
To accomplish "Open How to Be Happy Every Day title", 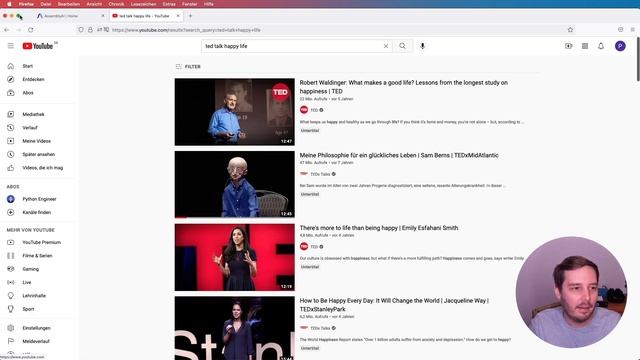I will click(x=394, y=305).
